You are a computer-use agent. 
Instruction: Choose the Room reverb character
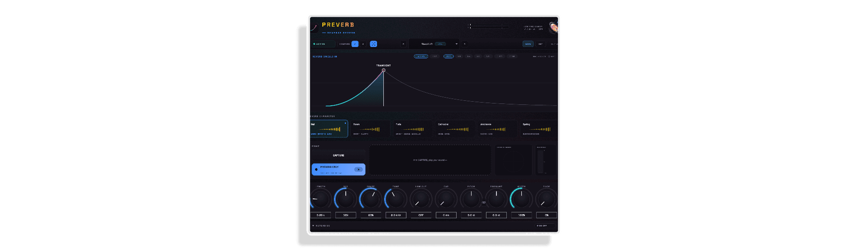pyautogui.click(x=370, y=129)
